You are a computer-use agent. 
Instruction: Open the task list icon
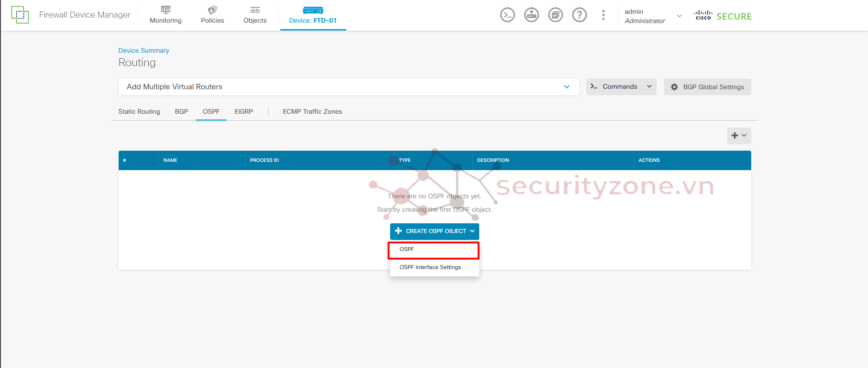point(555,15)
